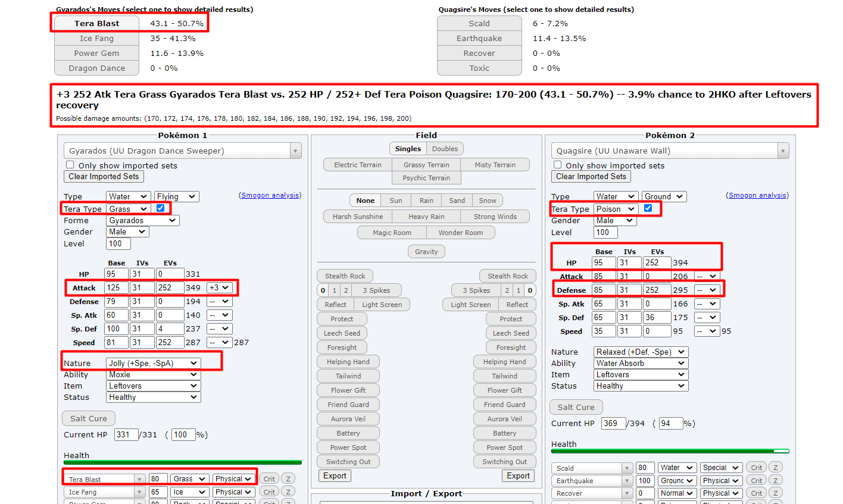Toggle Pokémon 1 Only show imported sets

point(70,165)
